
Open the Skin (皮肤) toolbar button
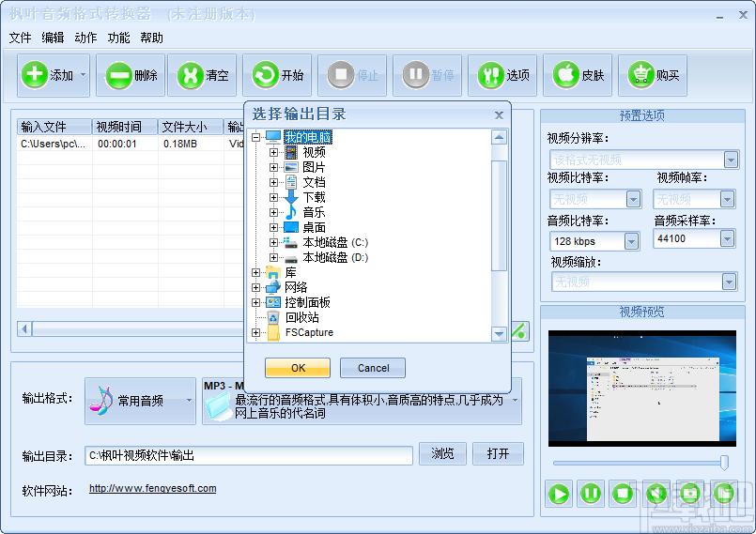579,75
